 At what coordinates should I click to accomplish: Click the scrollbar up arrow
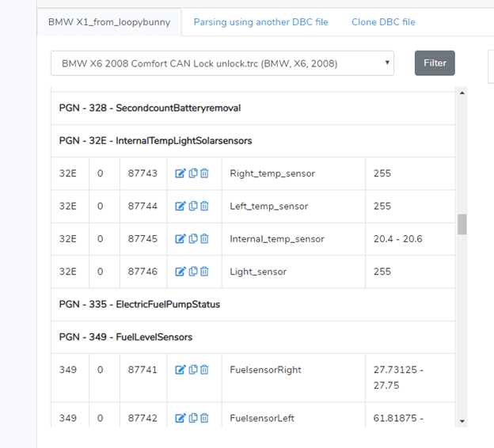tap(462, 93)
